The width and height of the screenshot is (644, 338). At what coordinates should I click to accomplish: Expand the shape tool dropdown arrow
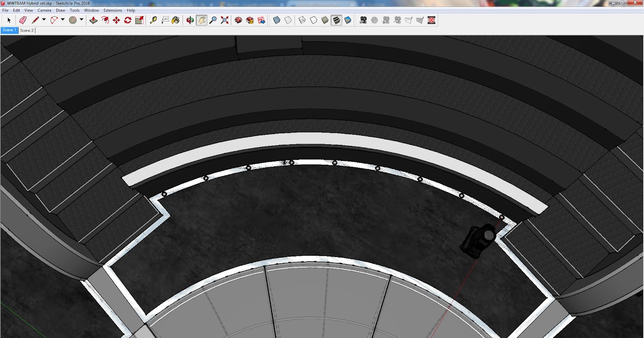click(82, 19)
